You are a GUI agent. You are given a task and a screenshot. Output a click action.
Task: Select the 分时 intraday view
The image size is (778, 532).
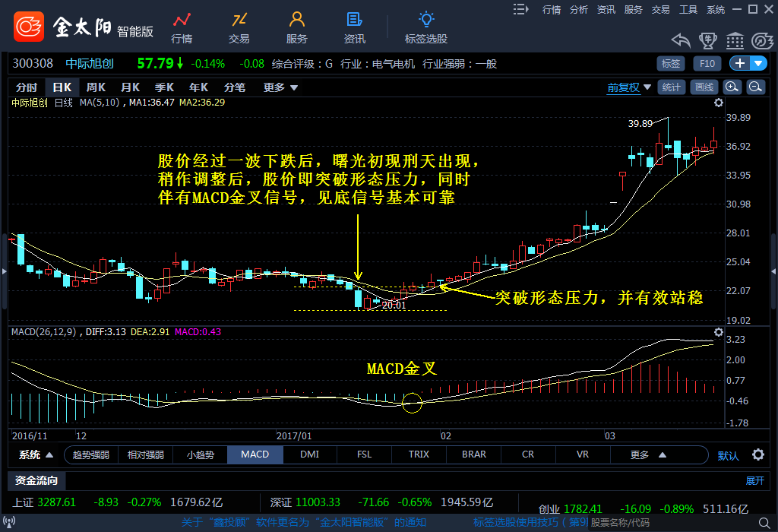pos(27,87)
